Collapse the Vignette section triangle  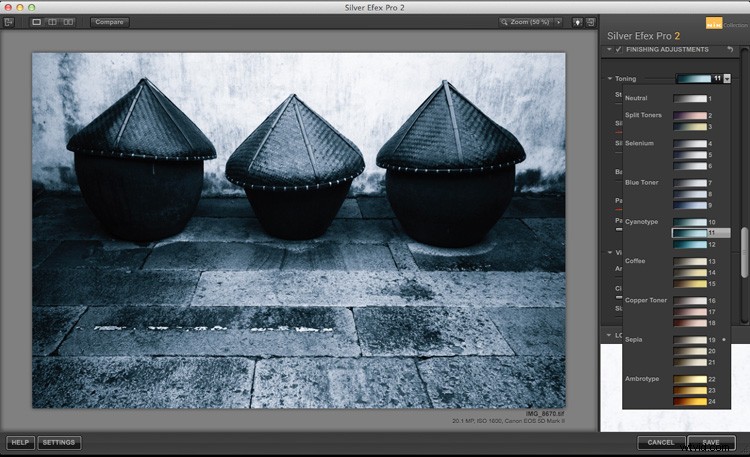click(x=610, y=252)
